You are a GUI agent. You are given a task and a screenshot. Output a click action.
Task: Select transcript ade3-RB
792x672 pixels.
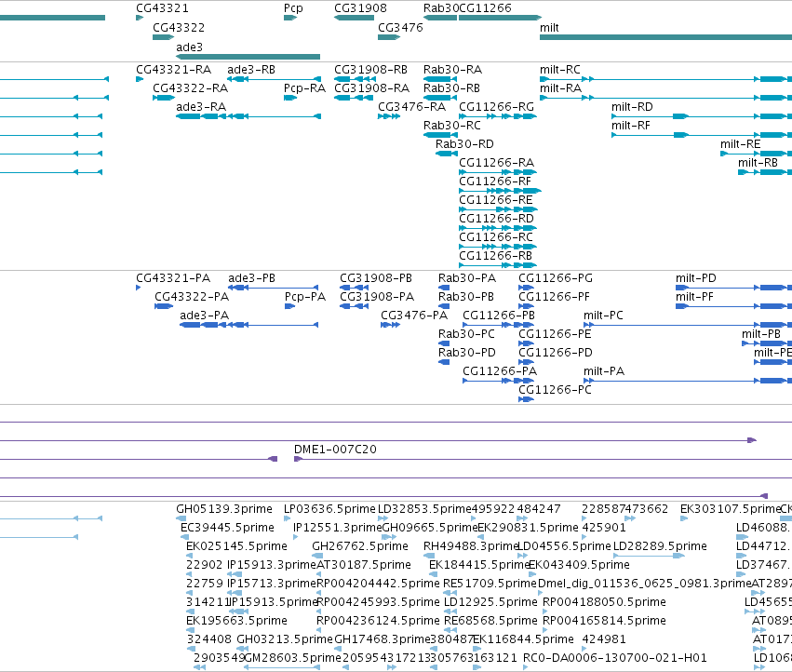tap(275, 79)
